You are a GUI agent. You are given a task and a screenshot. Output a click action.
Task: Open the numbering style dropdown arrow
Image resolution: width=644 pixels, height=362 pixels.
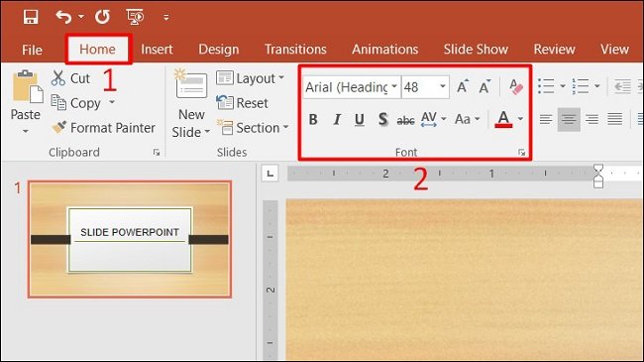click(x=597, y=86)
